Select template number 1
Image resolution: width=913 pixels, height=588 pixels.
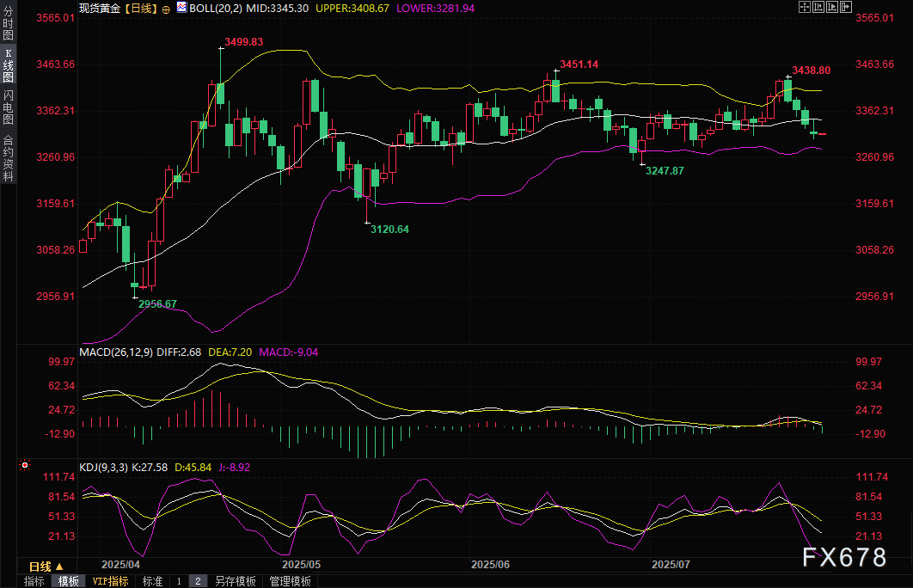(179, 581)
